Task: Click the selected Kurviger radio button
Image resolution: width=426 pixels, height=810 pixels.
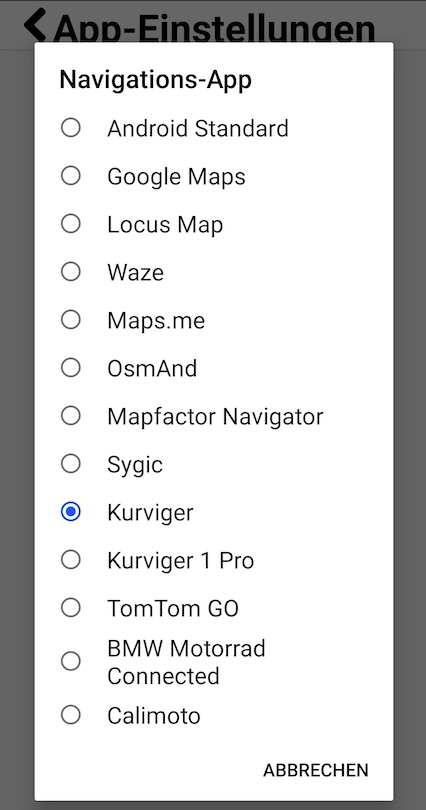Action: [71, 512]
